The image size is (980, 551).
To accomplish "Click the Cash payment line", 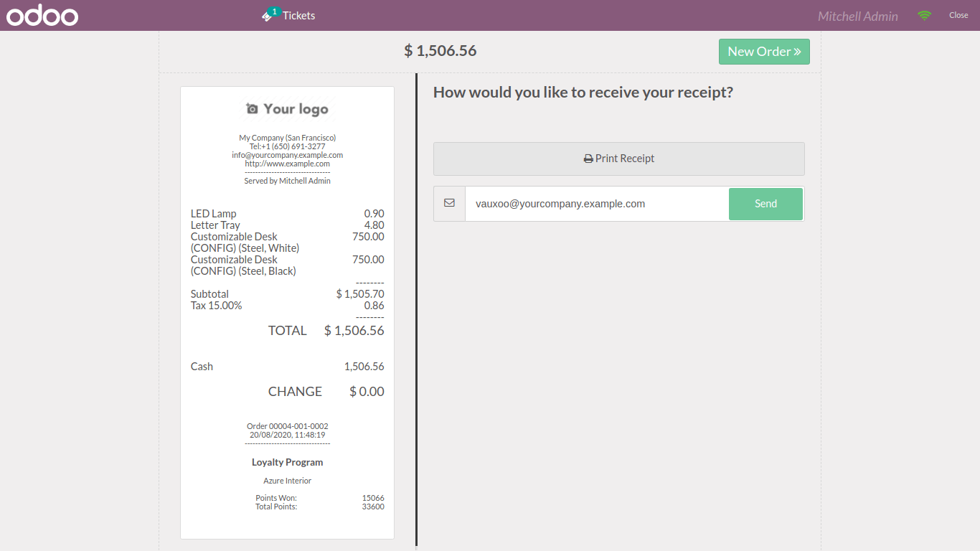I will (x=288, y=367).
